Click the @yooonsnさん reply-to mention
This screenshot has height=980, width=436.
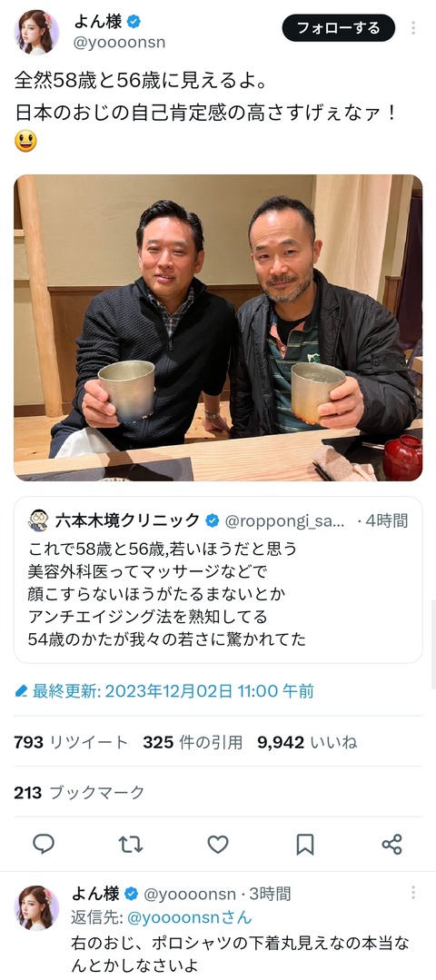pos(189,917)
